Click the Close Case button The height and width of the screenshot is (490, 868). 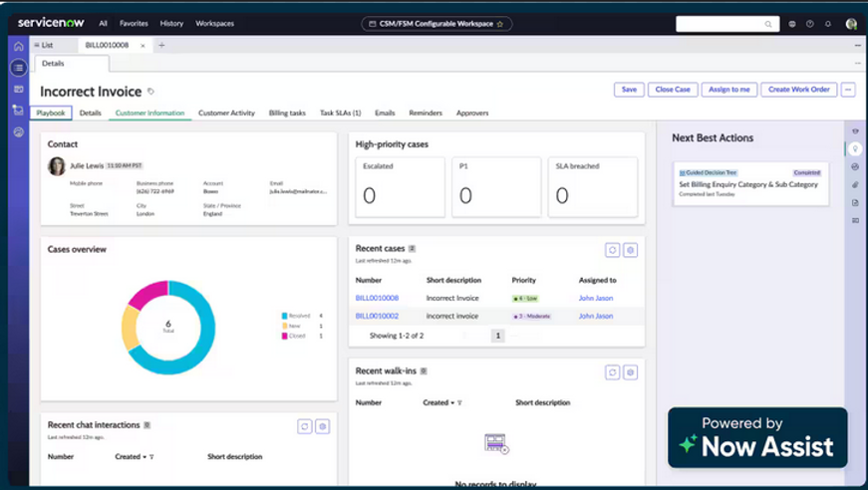[673, 90]
